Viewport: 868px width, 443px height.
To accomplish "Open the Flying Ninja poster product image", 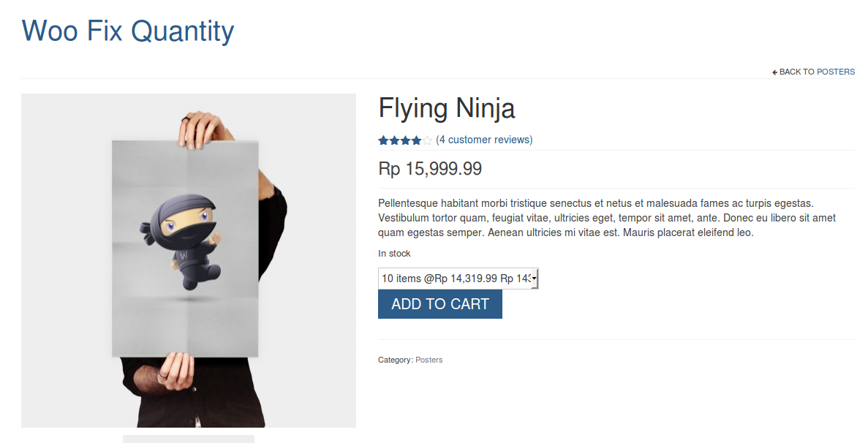I will coord(188,260).
